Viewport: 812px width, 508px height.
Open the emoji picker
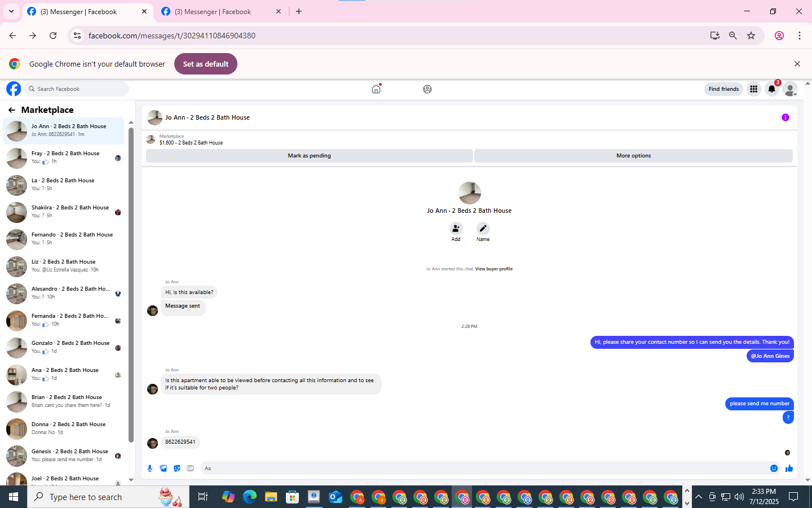tap(774, 468)
